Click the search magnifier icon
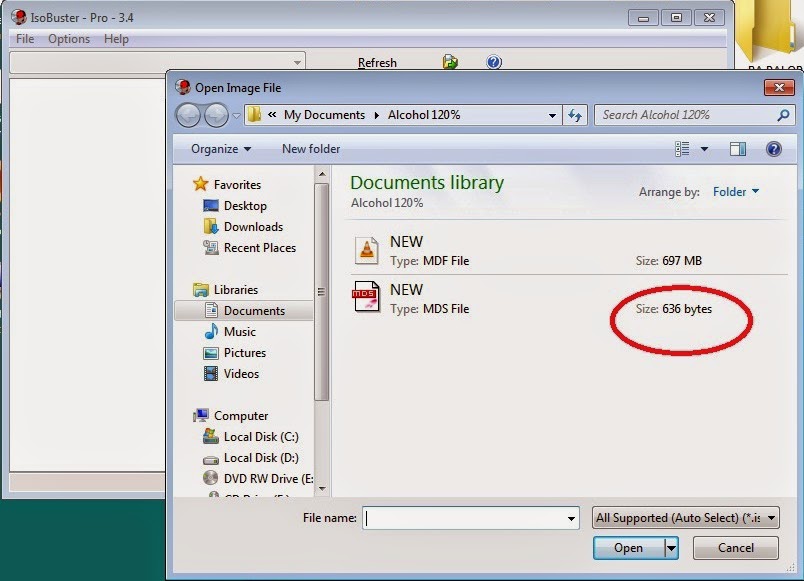This screenshot has width=804, height=581. click(783, 115)
